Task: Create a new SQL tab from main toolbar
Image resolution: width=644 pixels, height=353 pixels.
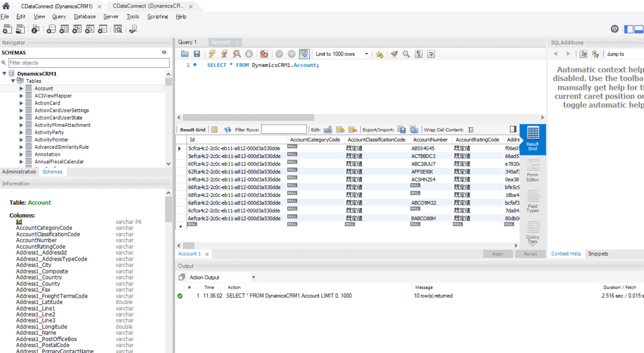Action: tap(7, 29)
